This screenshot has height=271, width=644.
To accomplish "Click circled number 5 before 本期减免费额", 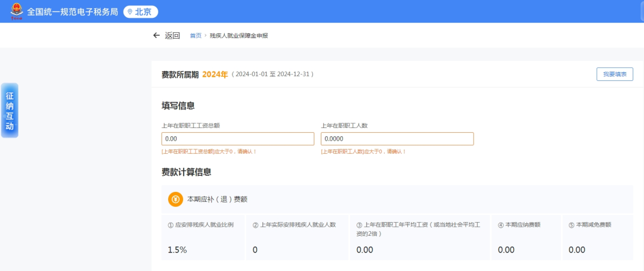I will 571,225.
